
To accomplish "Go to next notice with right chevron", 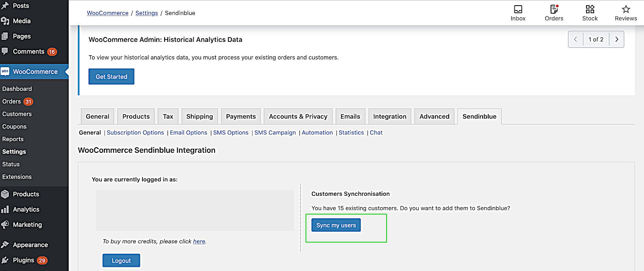I will [617, 39].
